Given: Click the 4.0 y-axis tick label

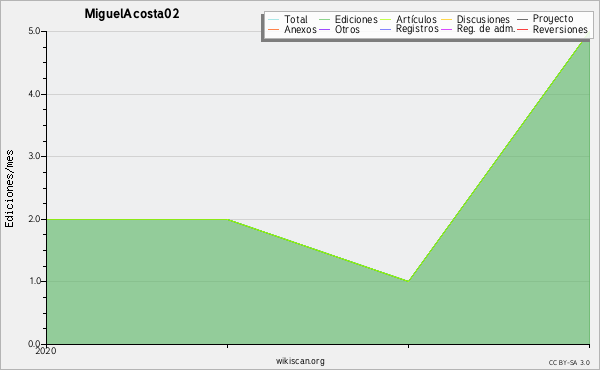Looking at the screenshot, I should point(34,94).
